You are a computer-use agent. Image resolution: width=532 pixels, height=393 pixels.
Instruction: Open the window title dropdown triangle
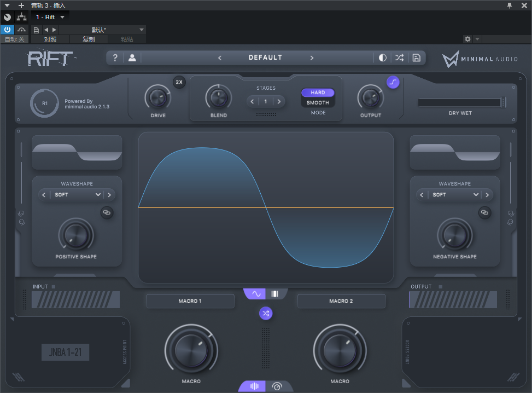[x=7, y=5]
